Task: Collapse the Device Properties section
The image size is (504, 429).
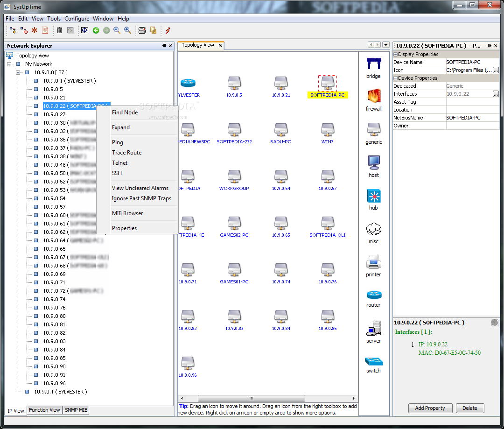Action: point(396,78)
